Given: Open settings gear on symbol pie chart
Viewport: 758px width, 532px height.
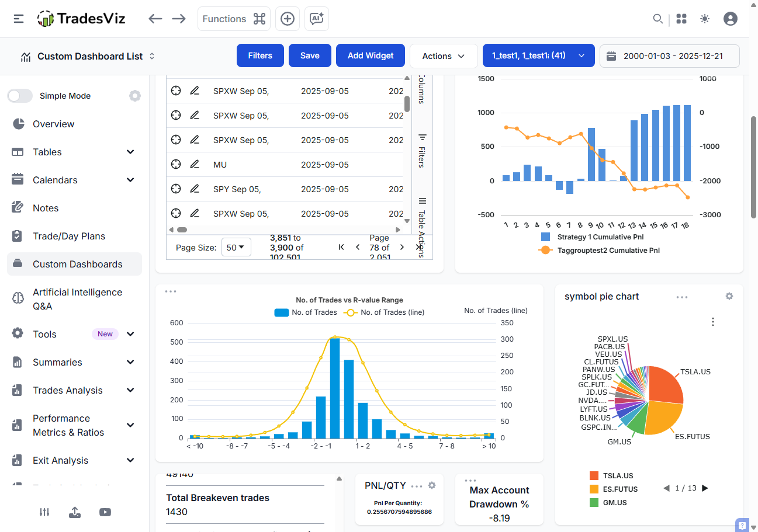Looking at the screenshot, I should (729, 296).
